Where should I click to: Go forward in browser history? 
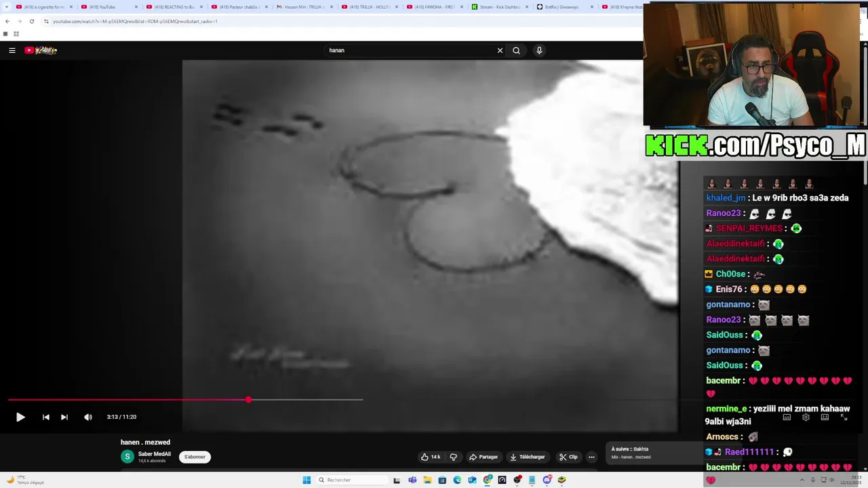[x=19, y=21]
